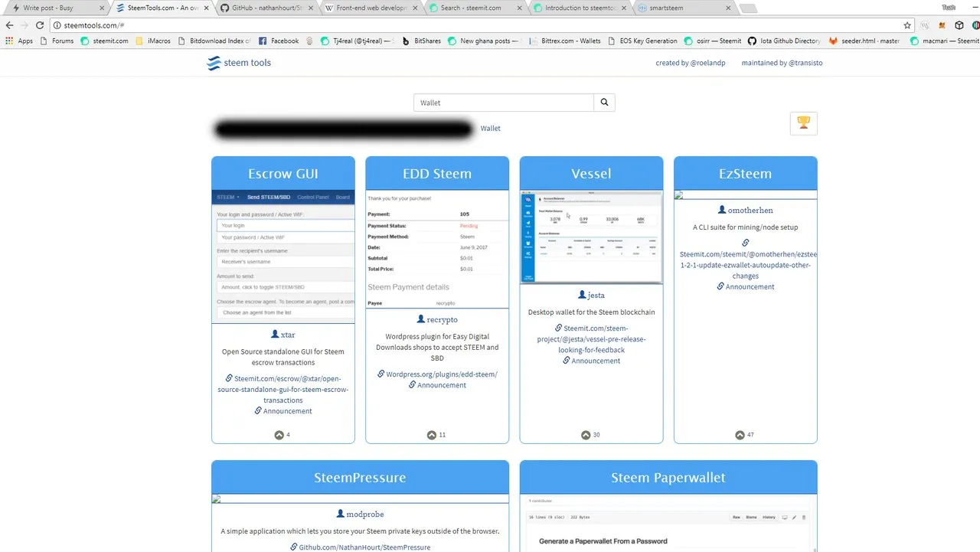This screenshot has width=980, height=552.
Task: Open the Iota Github Directory bookmark
Action: click(784, 41)
